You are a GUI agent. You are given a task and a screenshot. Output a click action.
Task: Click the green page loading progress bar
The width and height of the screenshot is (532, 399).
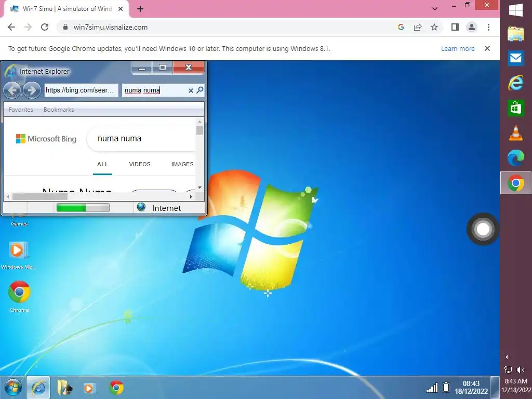83,208
